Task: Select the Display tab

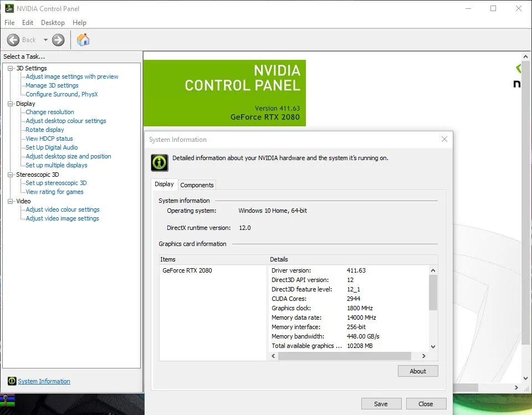Action: [164, 184]
